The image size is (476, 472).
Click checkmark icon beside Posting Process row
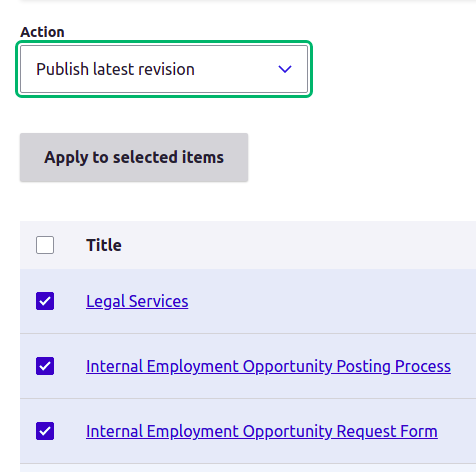coord(45,366)
